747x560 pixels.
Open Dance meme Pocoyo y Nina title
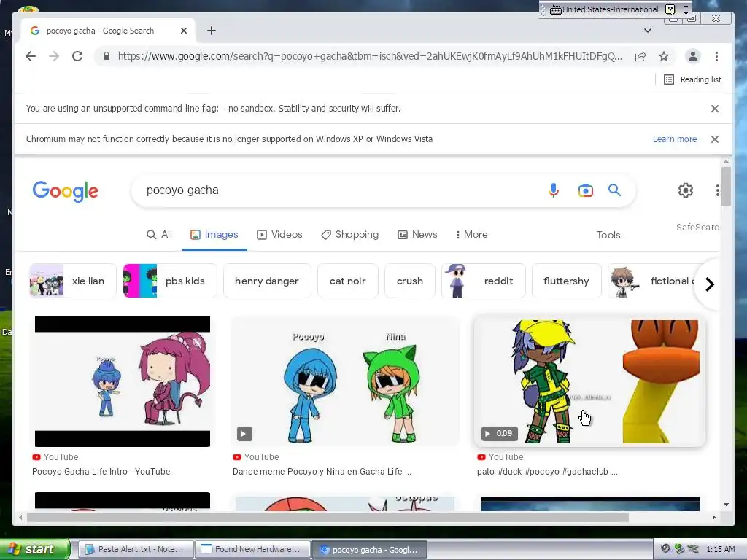click(322, 472)
